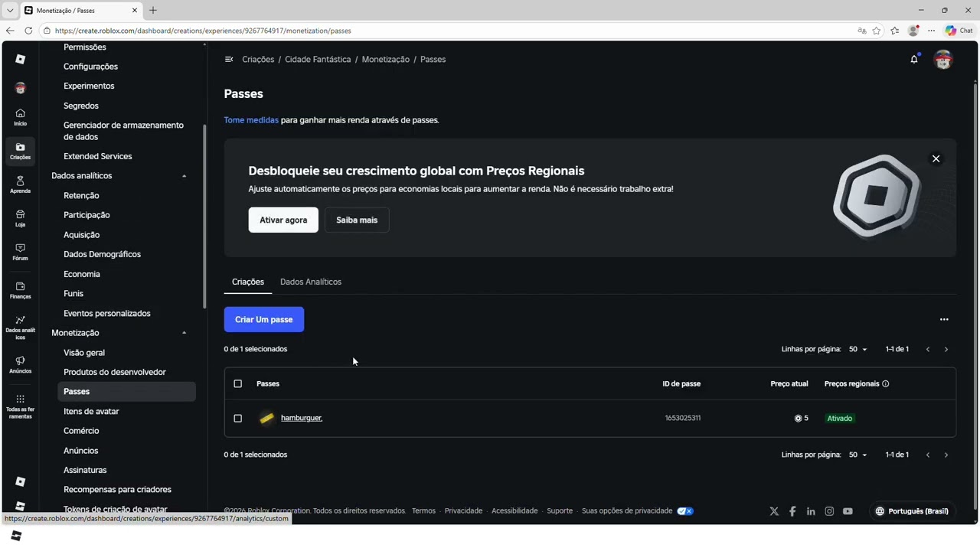The image size is (980, 551).
Task: Open the LinkedIn footer icon
Action: [x=811, y=511]
